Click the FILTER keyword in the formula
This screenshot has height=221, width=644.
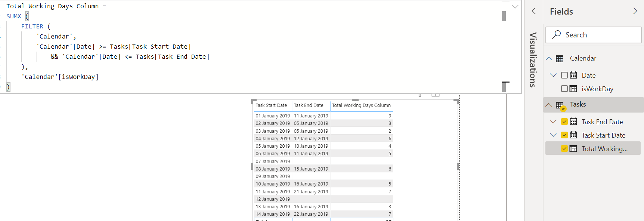tap(32, 27)
